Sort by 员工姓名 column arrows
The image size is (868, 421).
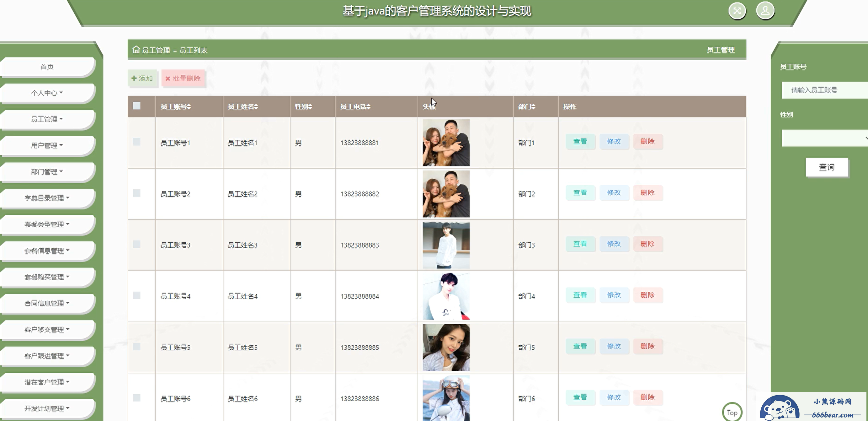coord(256,107)
